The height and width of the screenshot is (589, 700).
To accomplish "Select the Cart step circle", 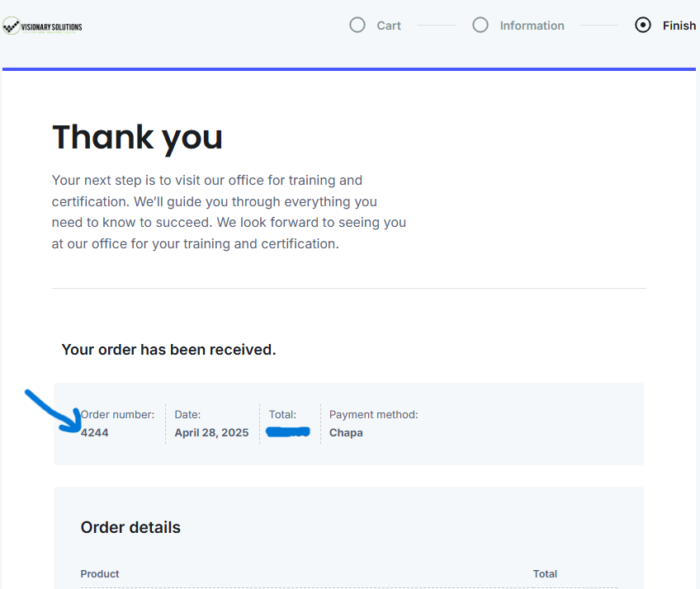I will 357,25.
